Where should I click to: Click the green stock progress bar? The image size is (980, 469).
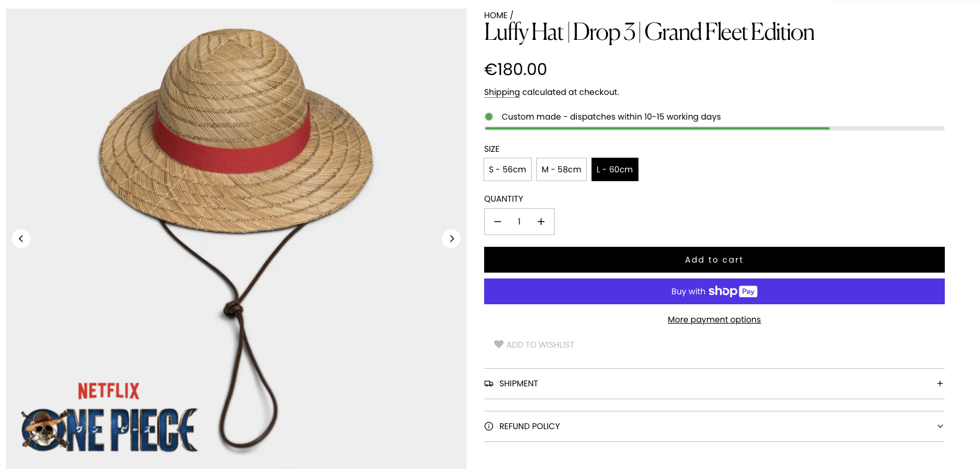click(657, 128)
